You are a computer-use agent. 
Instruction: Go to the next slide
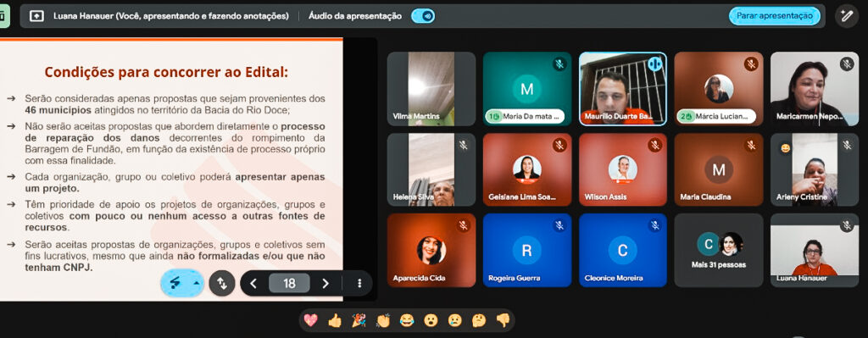click(325, 283)
